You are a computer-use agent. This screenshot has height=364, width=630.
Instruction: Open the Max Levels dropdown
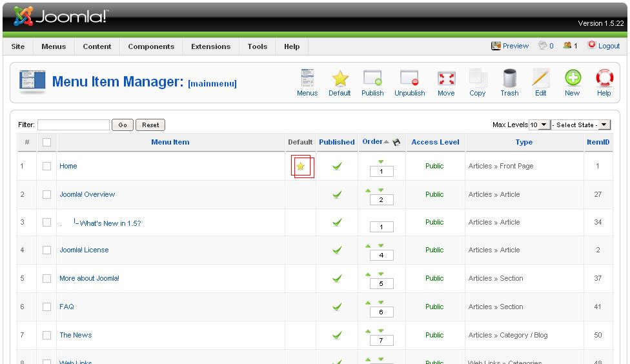pos(539,125)
